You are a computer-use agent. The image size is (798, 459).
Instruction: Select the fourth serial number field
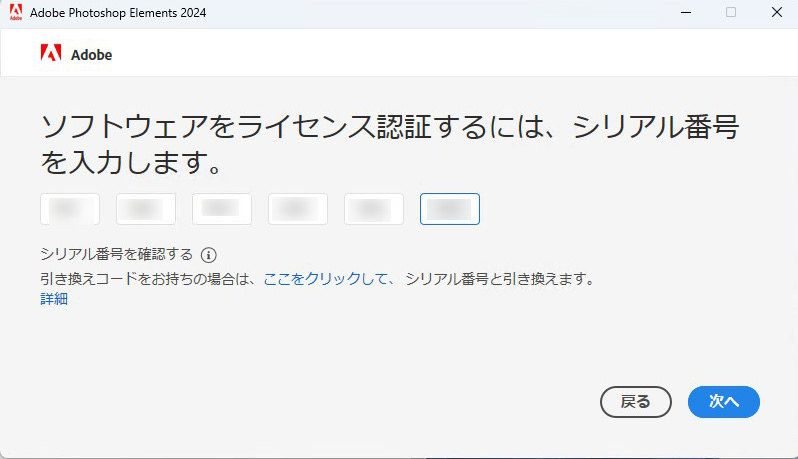298,209
